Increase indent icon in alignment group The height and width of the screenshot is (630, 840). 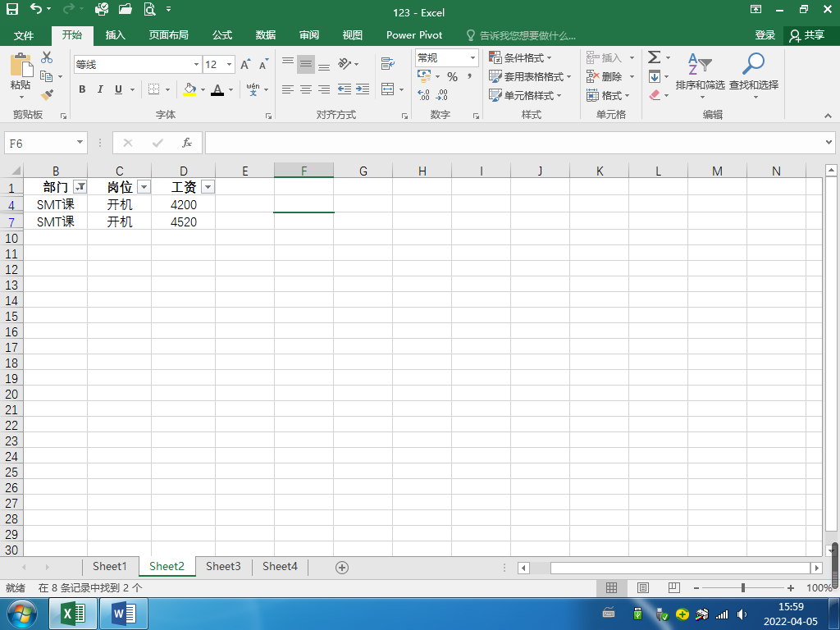pyautogui.click(x=363, y=89)
